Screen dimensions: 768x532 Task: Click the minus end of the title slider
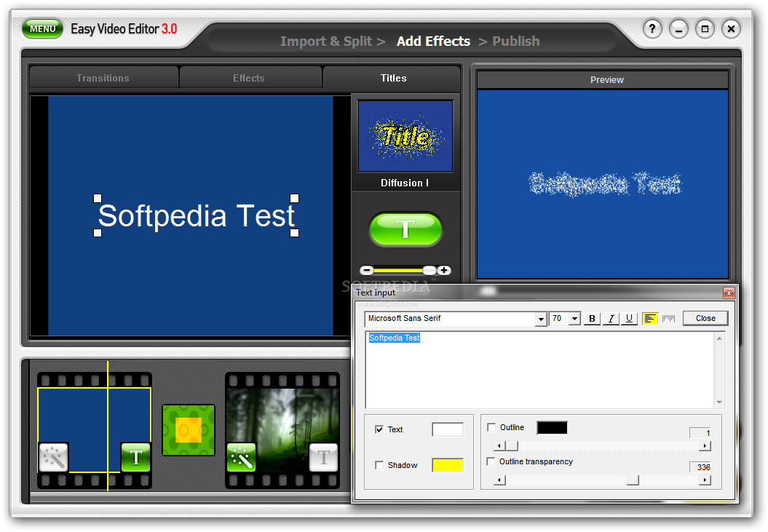(x=366, y=271)
